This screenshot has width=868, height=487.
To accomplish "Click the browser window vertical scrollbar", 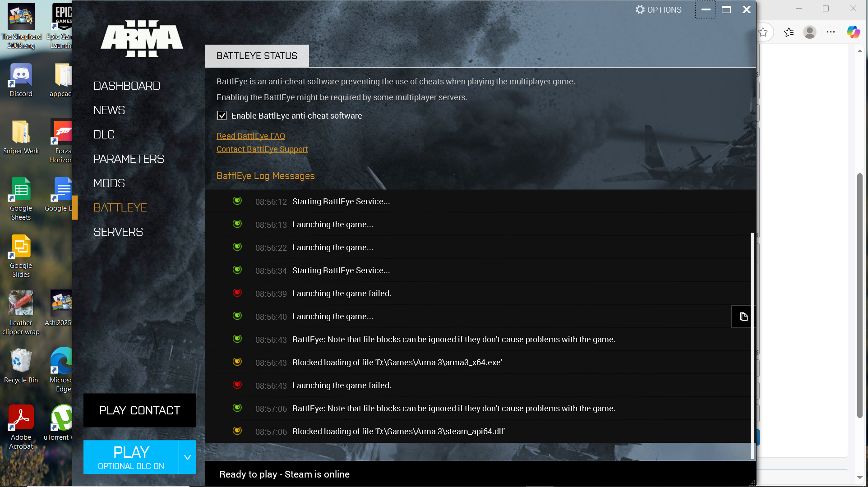I will (x=860, y=295).
